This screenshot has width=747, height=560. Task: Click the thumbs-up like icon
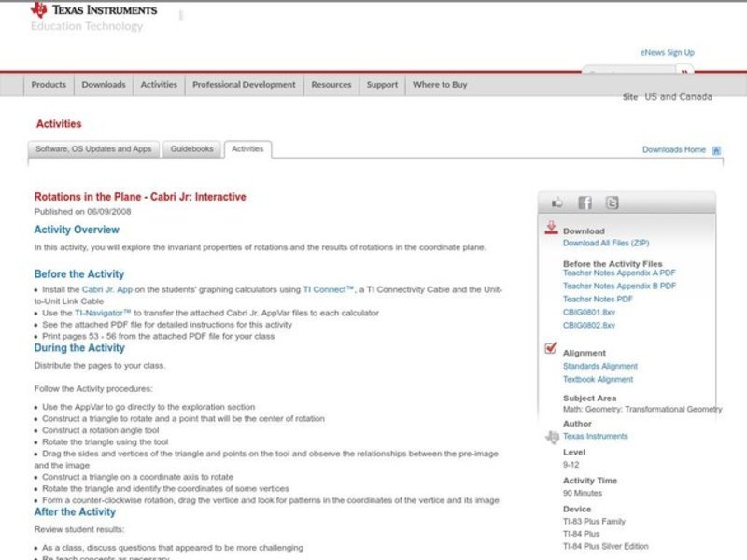click(x=557, y=203)
